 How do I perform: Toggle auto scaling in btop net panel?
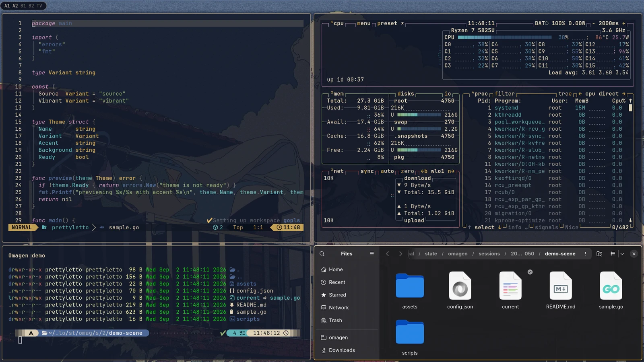pos(387,171)
